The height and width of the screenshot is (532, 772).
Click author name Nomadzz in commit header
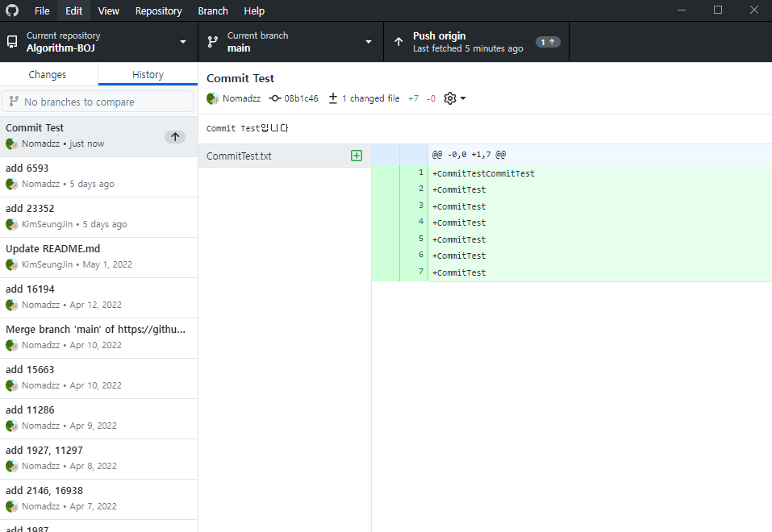tap(242, 98)
